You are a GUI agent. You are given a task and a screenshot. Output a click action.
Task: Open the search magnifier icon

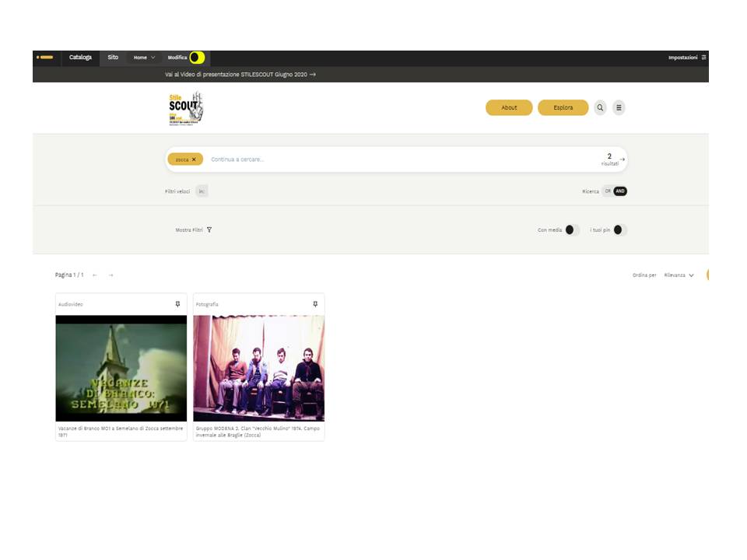[600, 107]
